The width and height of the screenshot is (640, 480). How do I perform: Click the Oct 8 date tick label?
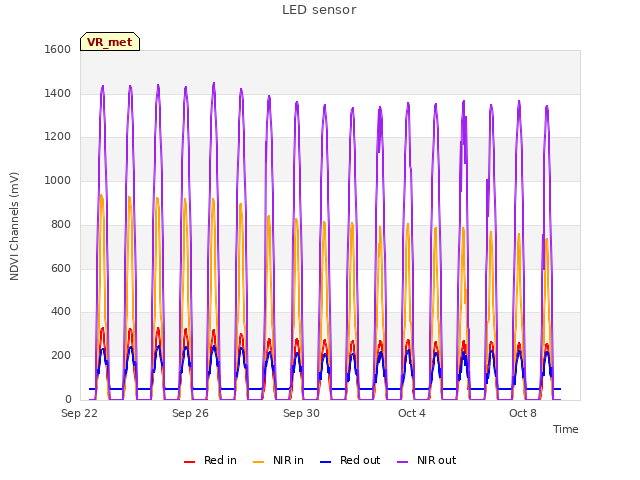[x=523, y=413]
